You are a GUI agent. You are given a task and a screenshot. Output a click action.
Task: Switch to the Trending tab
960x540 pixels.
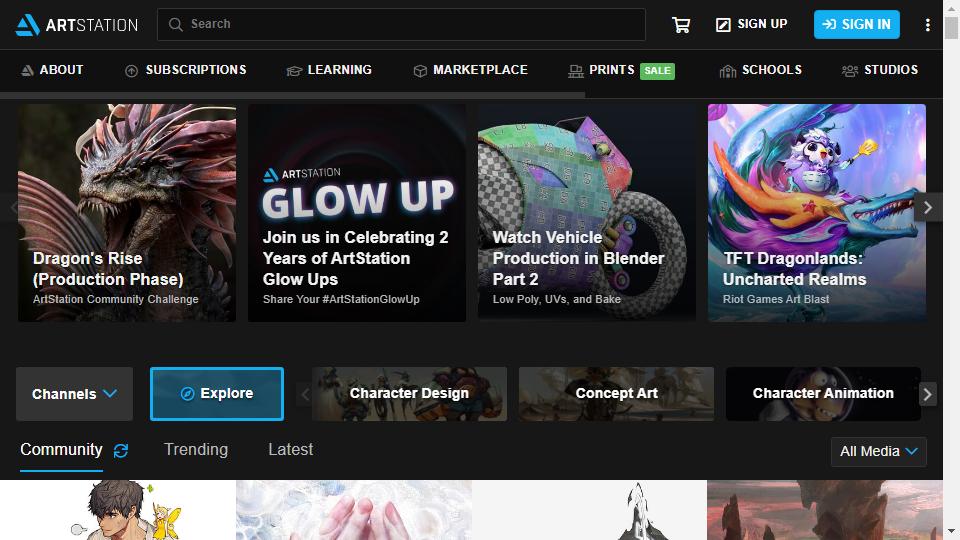[x=196, y=450]
